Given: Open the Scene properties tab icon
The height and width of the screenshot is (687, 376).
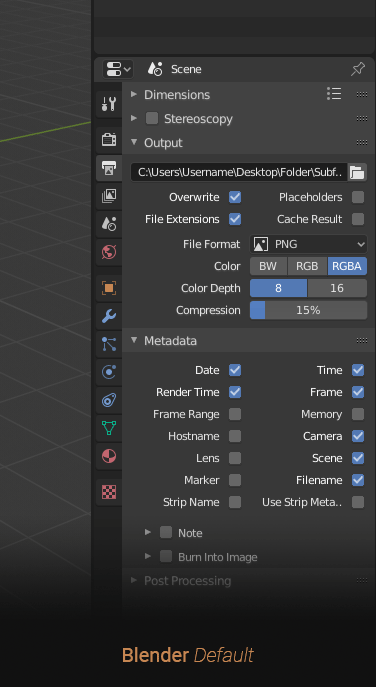Looking at the screenshot, I should 109,224.
